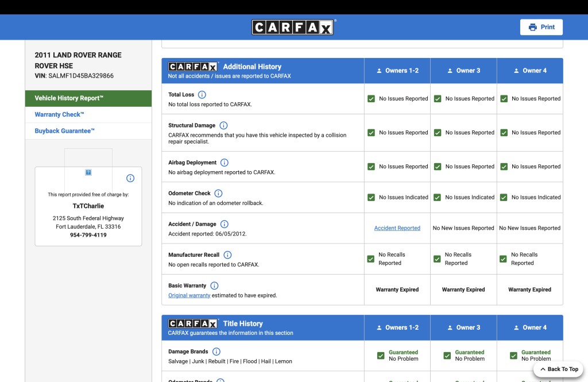Viewport: 588px width, 382px height.
Task: Click Odometer Check mark for Owners 1-2
Action: click(372, 198)
